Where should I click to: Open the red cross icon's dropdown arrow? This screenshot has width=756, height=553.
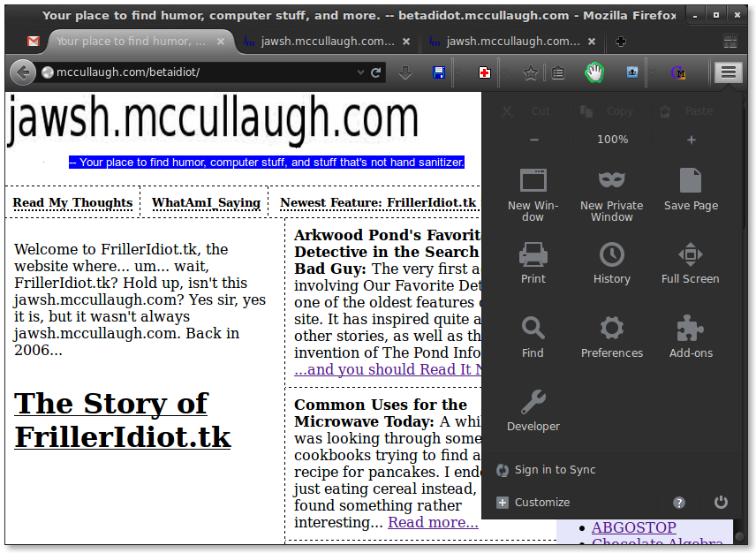coord(504,72)
